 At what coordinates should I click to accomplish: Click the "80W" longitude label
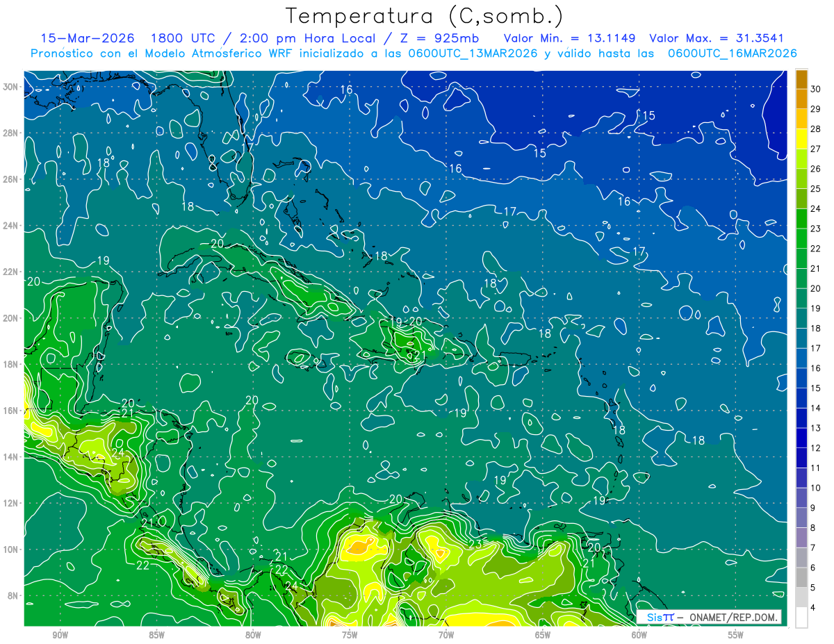pos(253,635)
